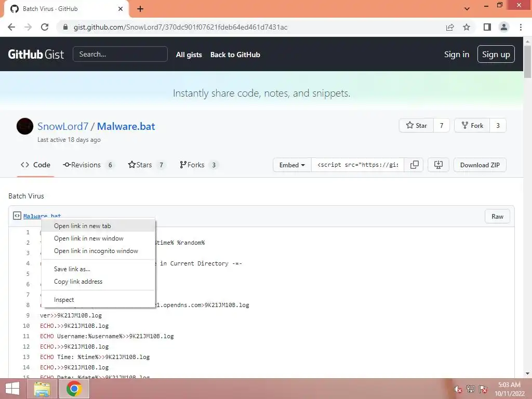The height and width of the screenshot is (399, 532).
Task: Click the 'ver>>9K21JM10B.log' code line
Action: pyautogui.click(x=71, y=315)
